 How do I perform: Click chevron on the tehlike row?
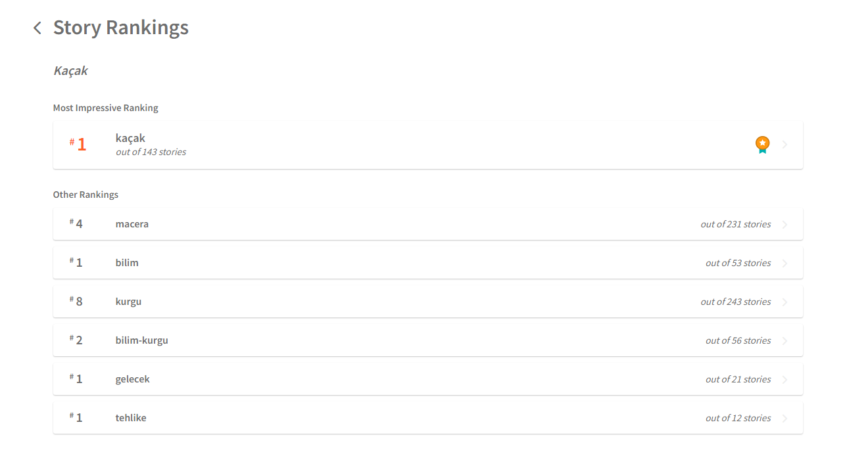[x=784, y=419]
